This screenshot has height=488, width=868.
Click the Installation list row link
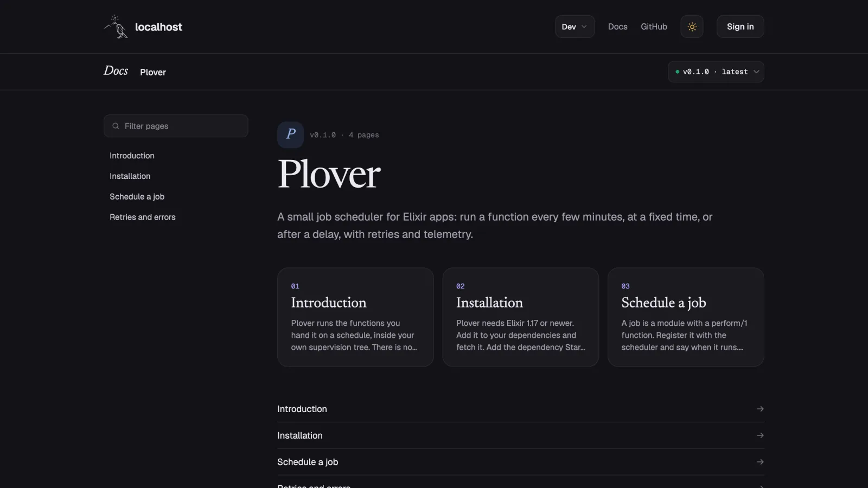tap(520, 435)
